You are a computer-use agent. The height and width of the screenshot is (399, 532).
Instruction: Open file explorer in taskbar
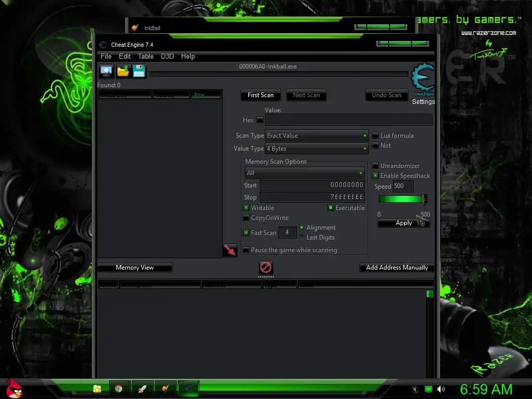click(x=97, y=389)
